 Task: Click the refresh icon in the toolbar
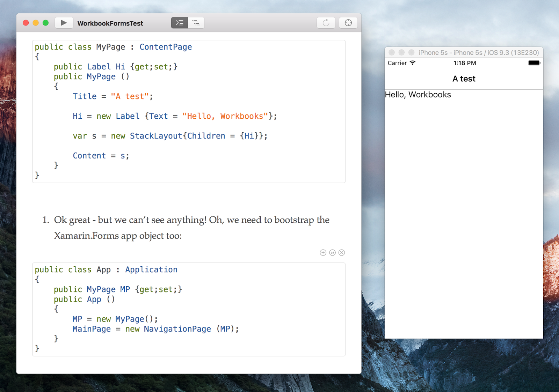point(326,23)
